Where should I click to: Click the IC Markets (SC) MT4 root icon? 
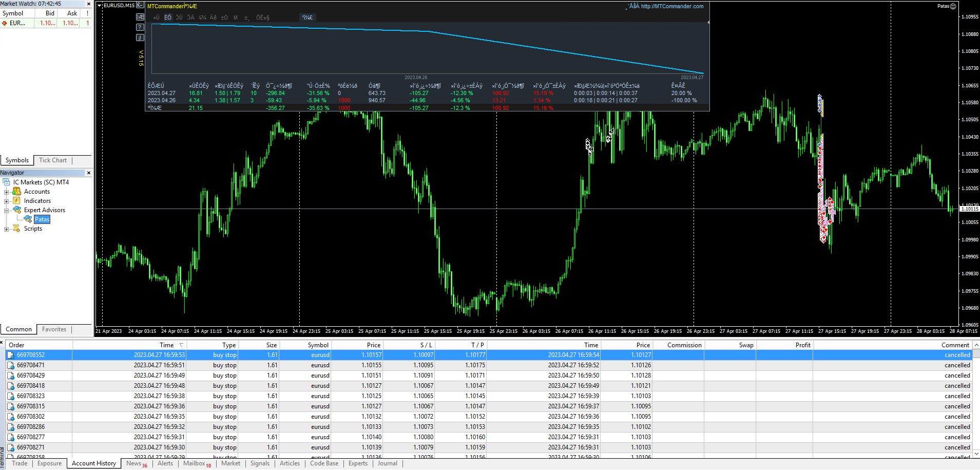[7, 182]
